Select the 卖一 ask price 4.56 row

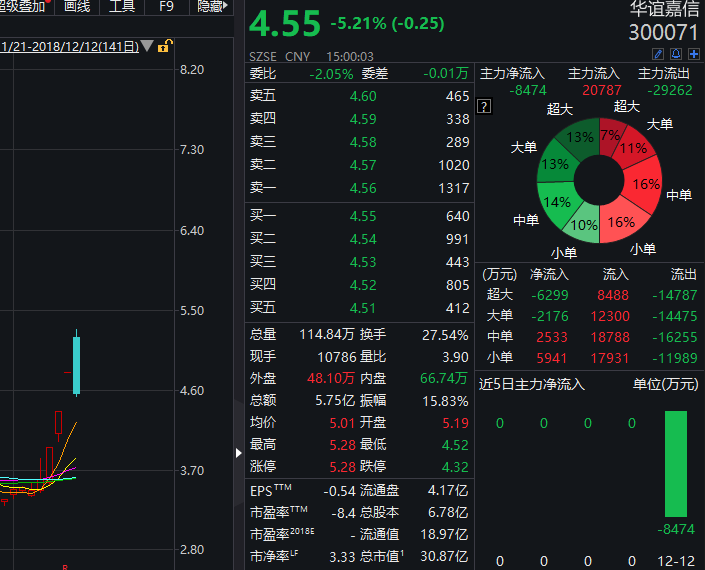(358, 188)
